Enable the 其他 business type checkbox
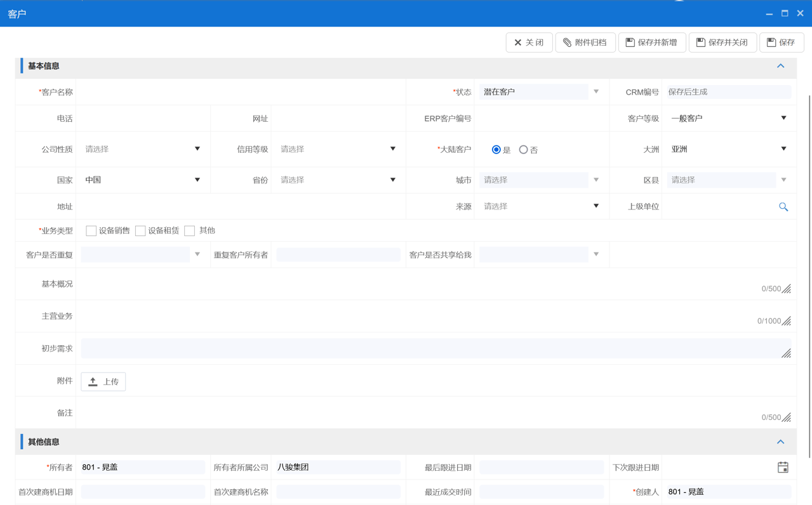The width and height of the screenshot is (812, 505). point(190,231)
